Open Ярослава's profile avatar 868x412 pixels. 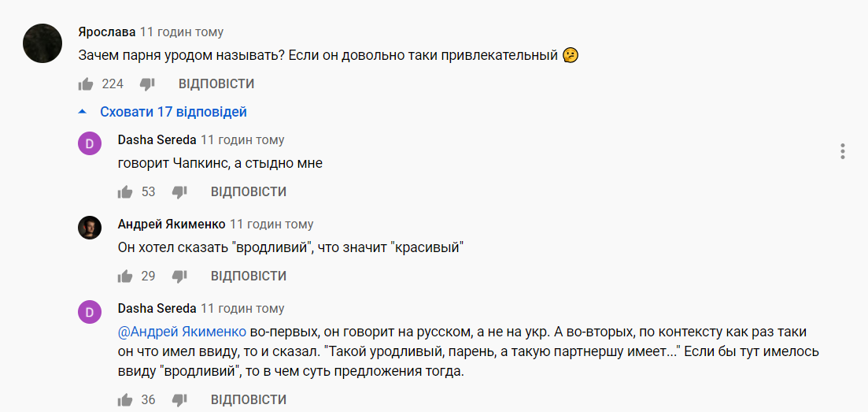click(42, 43)
